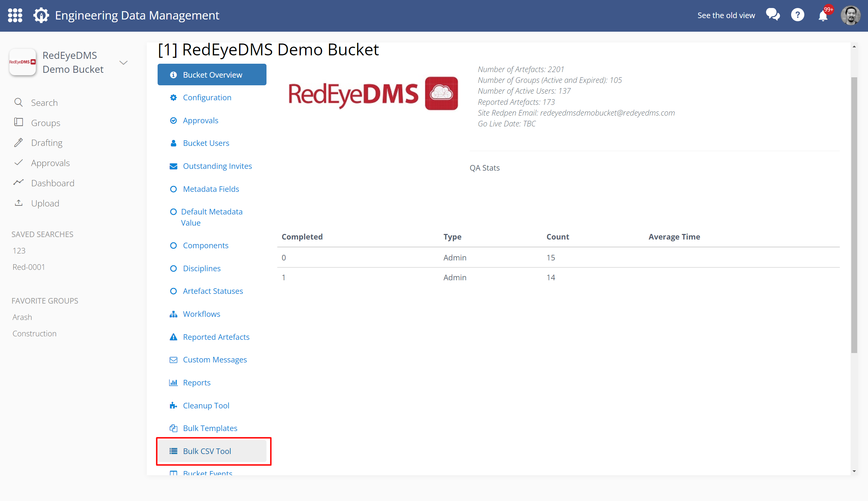
Task: Open the user profile avatar
Action: coord(851,15)
